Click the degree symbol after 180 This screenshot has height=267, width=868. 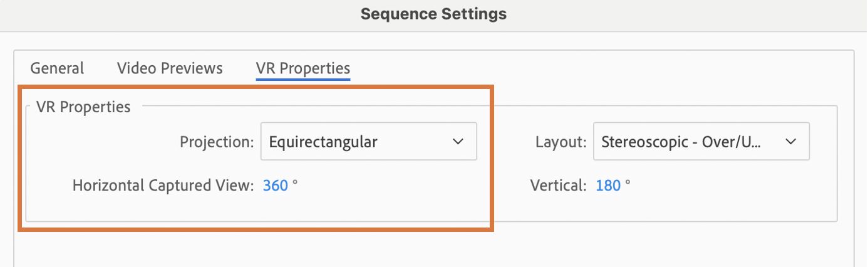(x=628, y=183)
